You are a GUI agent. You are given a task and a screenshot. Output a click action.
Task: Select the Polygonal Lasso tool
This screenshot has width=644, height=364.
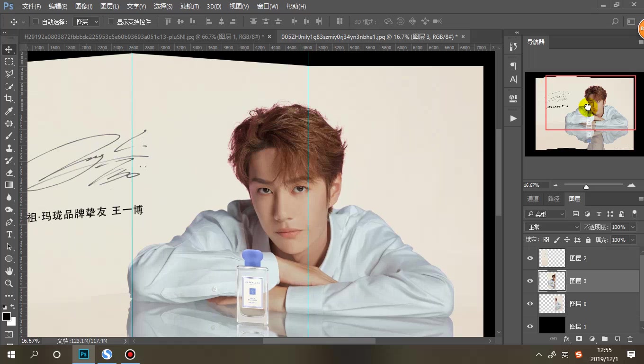point(9,74)
